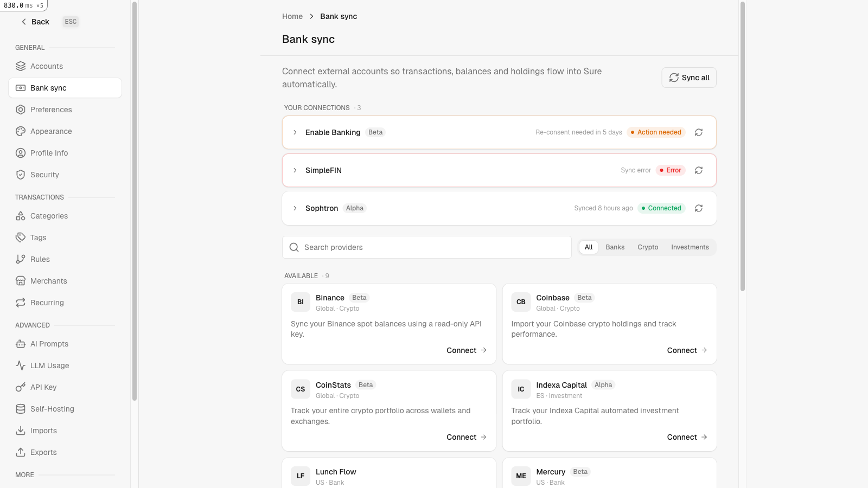Select the Appearance palette icon
The height and width of the screenshot is (488, 868).
[21, 131]
